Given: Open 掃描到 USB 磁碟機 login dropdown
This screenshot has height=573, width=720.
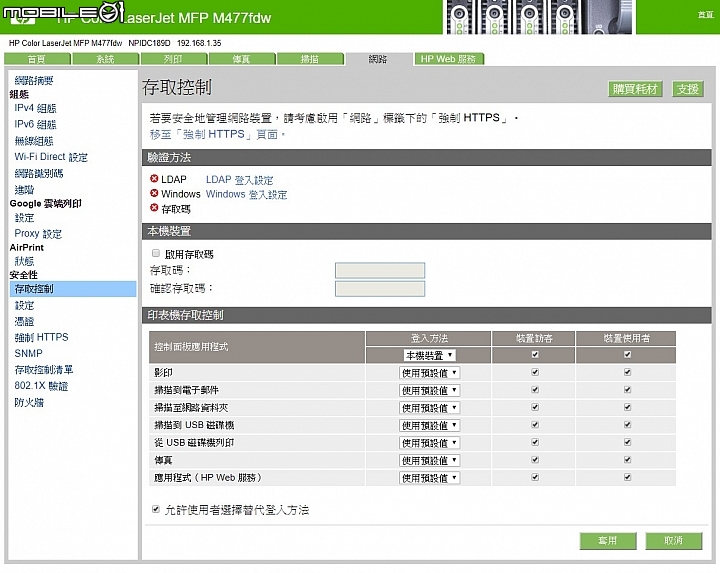Looking at the screenshot, I should [x=429, y=425].
